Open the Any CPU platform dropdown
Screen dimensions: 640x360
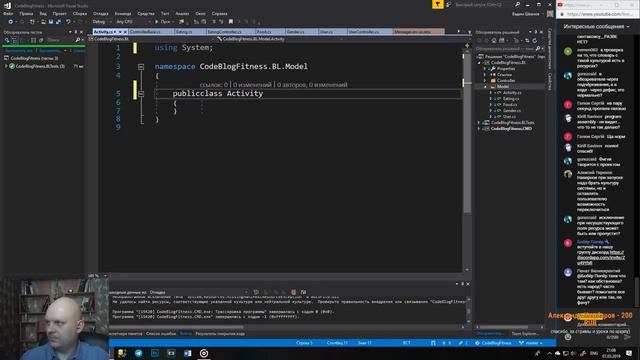133,22
